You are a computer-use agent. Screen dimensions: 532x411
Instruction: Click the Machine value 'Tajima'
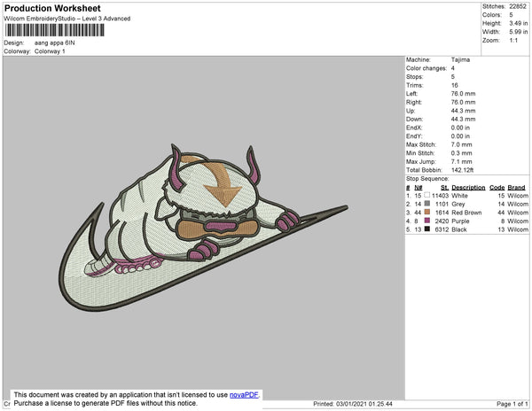pos(460,59)
